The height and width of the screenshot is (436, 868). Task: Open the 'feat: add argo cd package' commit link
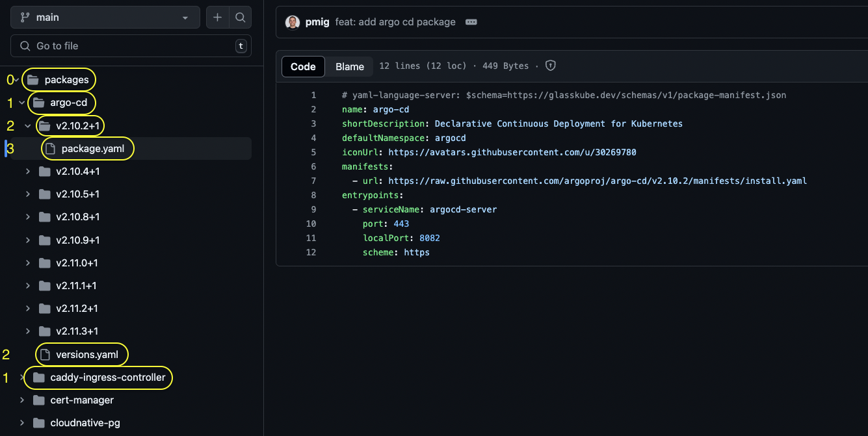(395, 21)
